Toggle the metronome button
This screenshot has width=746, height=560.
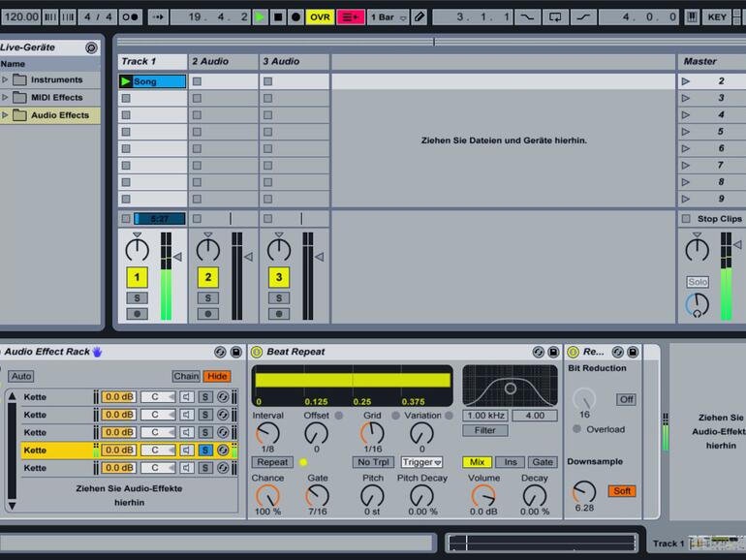click(x=130, y=16)
